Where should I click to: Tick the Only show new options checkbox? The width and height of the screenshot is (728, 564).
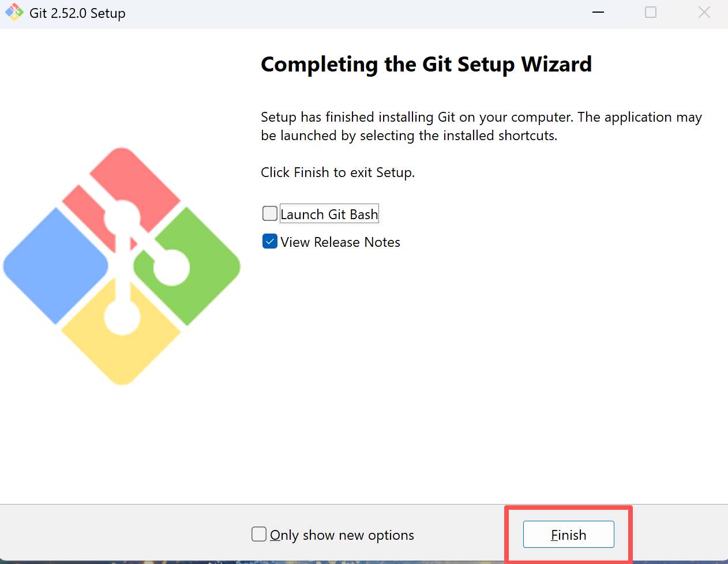click(x=259, y=535)
